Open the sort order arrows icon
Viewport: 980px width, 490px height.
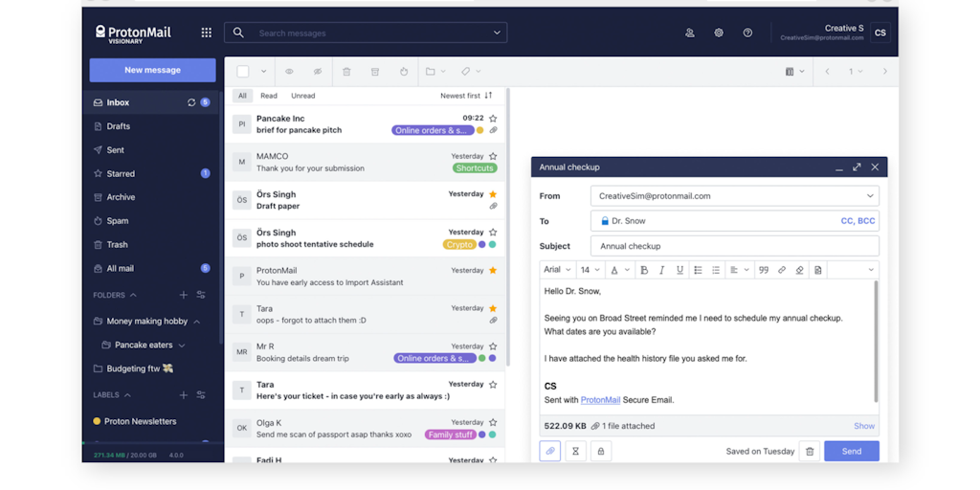pyautogui.click(x=488, y=96)
